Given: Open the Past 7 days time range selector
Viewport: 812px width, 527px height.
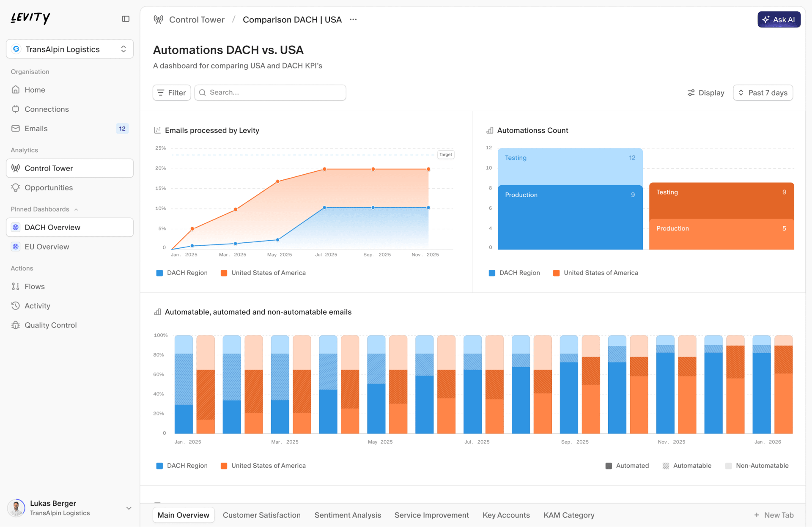Looking at the screenshot, I should (763, 93).
